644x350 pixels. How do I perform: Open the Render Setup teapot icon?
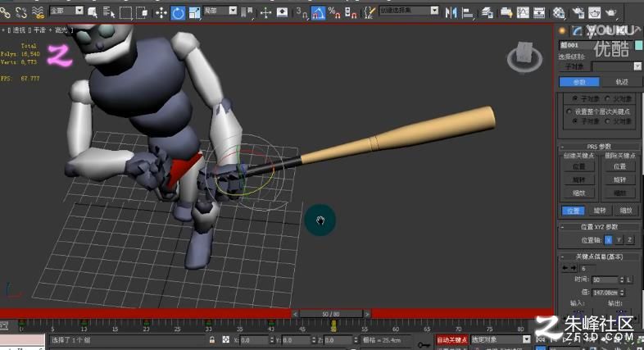click(578, 13)
